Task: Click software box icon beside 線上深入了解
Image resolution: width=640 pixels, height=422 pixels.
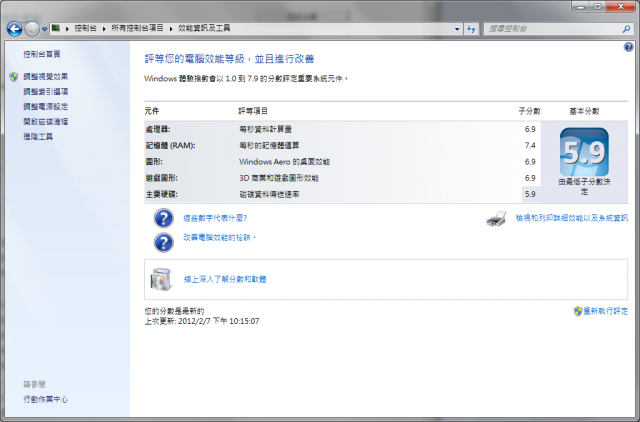Action: (161, 280)
